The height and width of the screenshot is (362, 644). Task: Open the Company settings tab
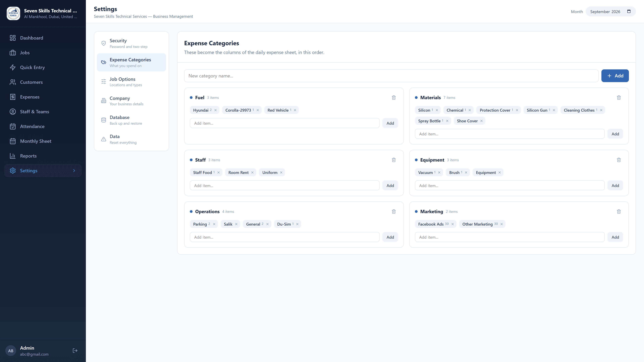coord(131,101)
